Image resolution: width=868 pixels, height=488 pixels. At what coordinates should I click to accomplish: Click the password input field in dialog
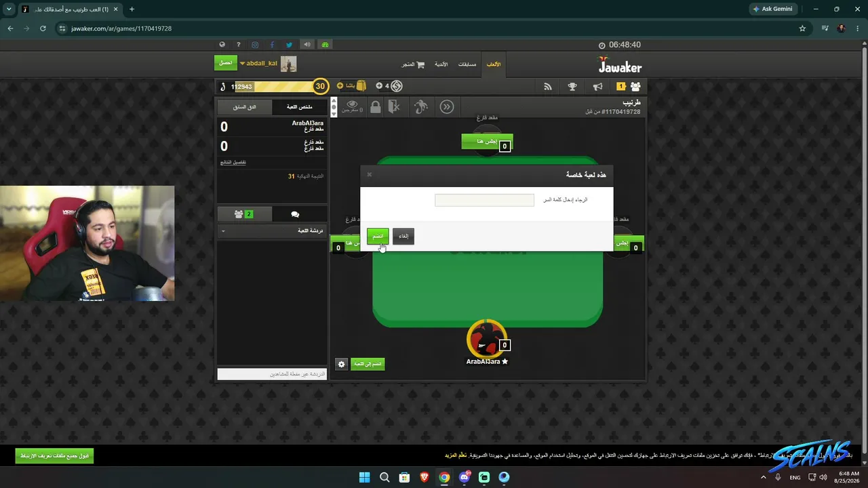pyautogui.click(x=484, y=200)
